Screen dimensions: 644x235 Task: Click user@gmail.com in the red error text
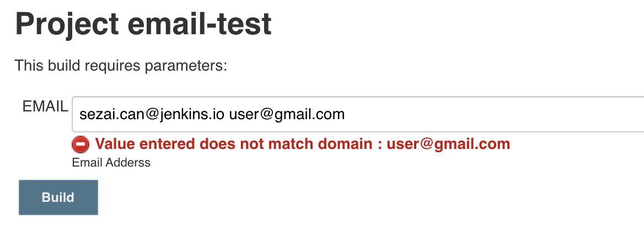point(448,144)
